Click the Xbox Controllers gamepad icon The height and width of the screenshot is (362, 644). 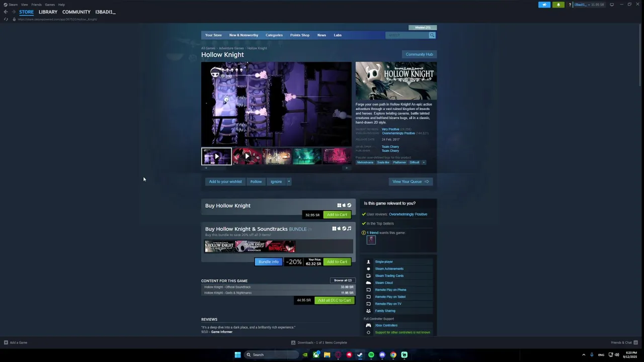coord(368,325)
